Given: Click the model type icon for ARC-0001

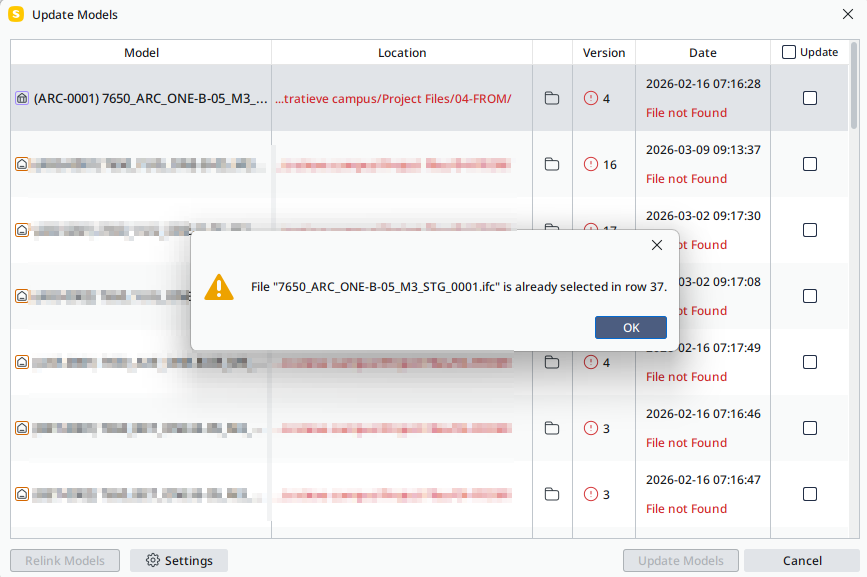Looking at the screenshot, I should pos(22,98).
